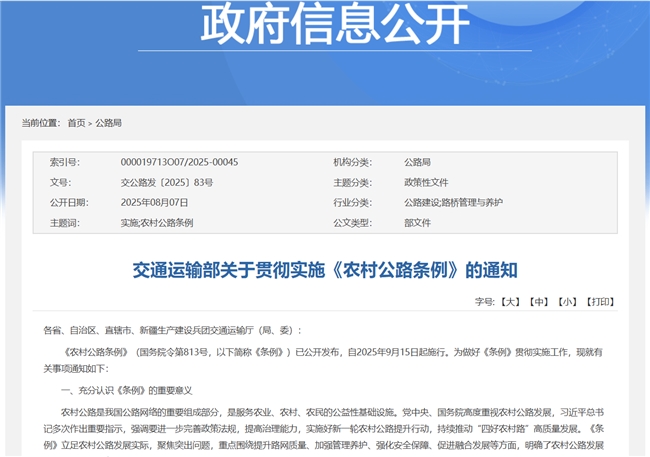Click the 字号 font size label
650x457 pixels.
[484, 300]
